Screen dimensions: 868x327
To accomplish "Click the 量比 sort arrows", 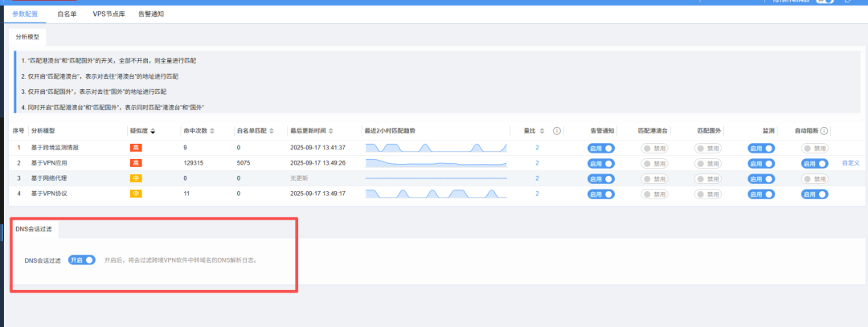I will pyautogui.click(x=542, y=131).
